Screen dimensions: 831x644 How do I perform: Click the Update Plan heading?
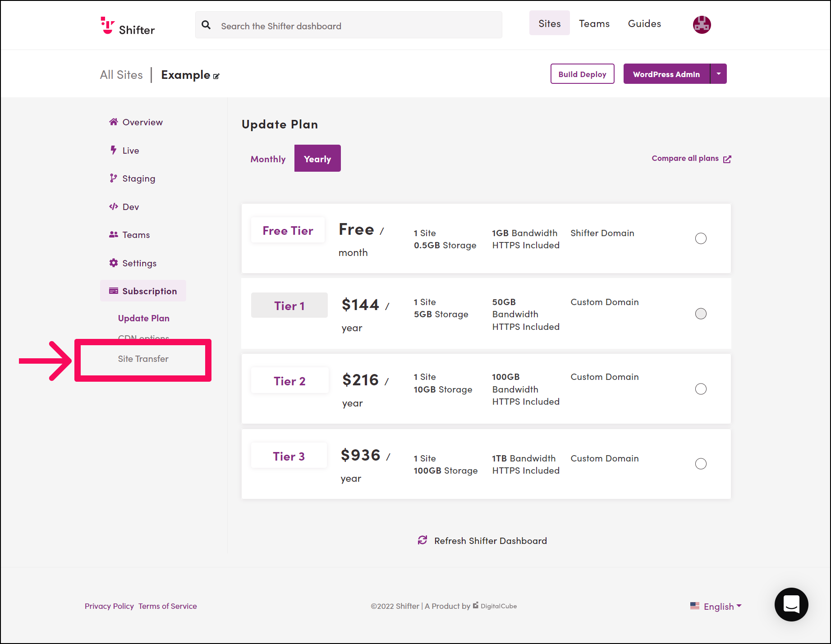280,124
